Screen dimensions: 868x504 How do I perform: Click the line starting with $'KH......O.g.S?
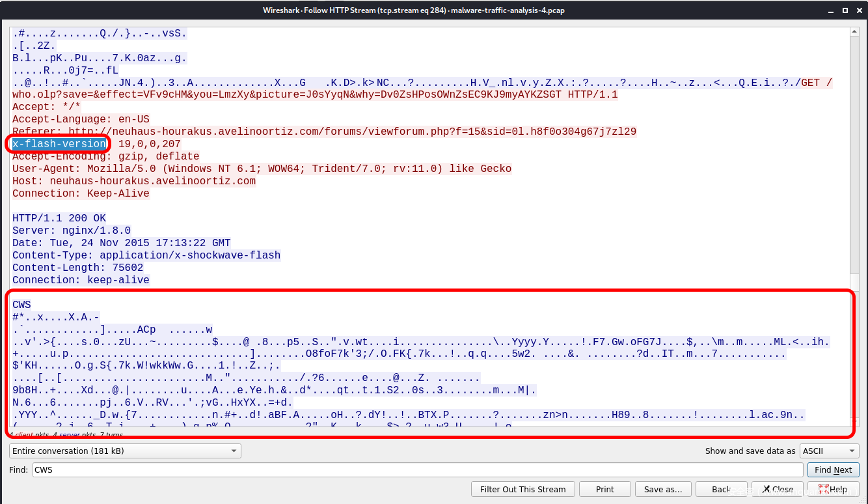(146, 367)
